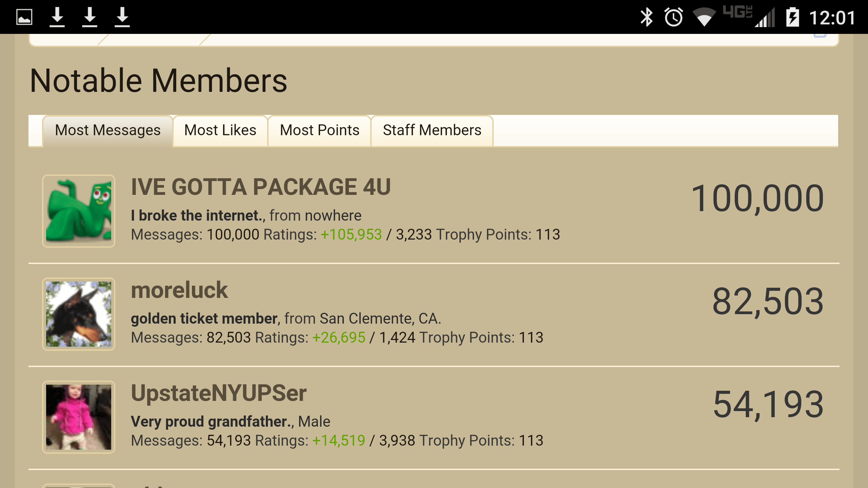Tap the Wi-Fi signal icon
The width and height of the screenshot is (868, 488).
(704, 17)
